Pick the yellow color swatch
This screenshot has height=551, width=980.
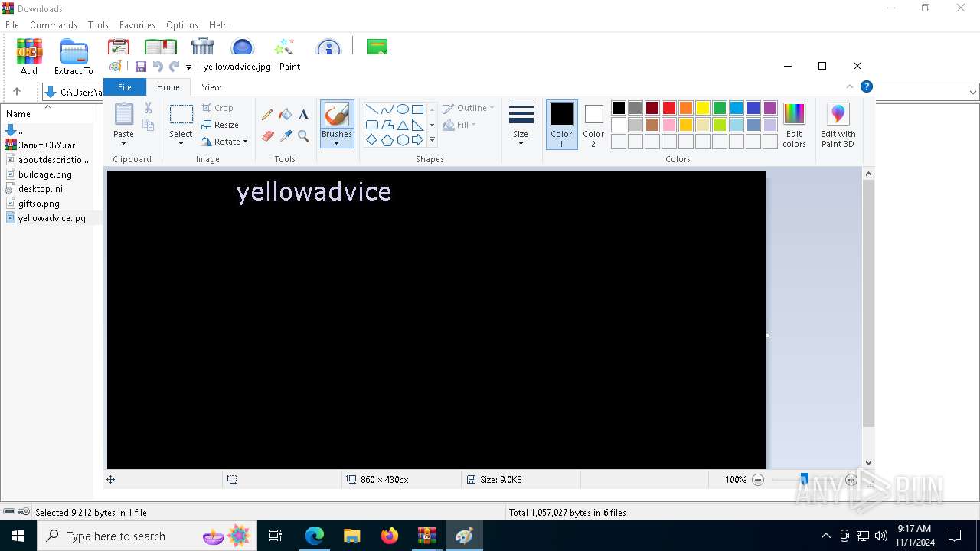(x=703, y=108)
